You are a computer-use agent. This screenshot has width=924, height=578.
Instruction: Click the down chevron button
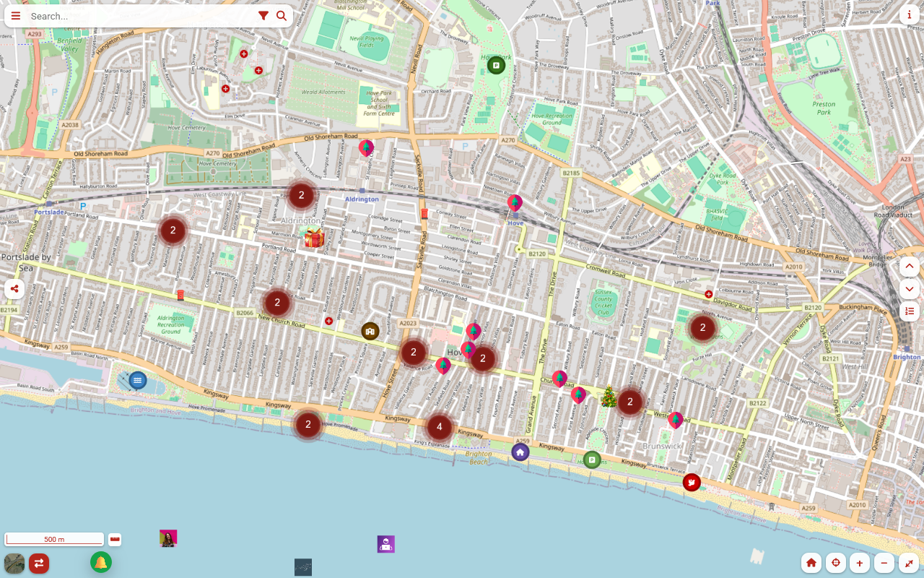[909, 289]
